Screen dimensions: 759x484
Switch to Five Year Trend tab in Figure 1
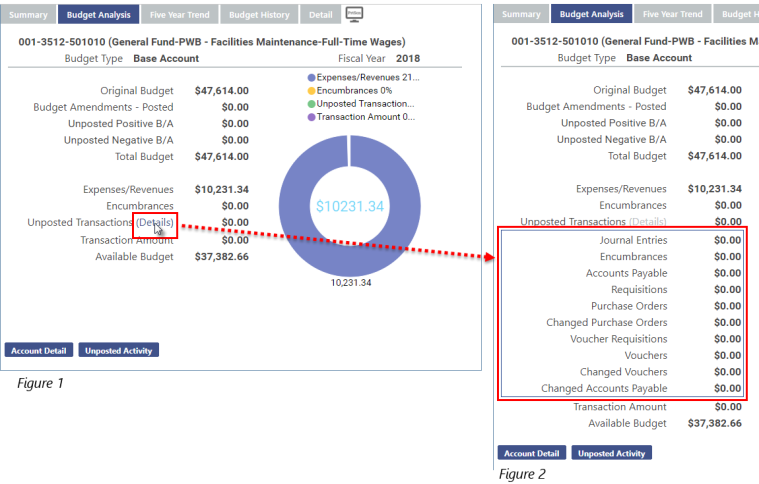(x=180, y=15)
